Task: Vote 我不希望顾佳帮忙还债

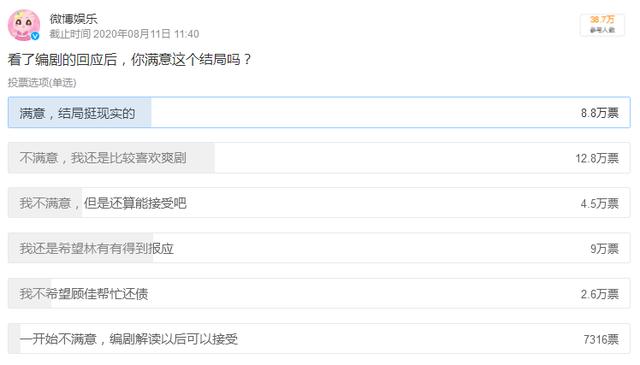Action: click(x=319, y=294)
